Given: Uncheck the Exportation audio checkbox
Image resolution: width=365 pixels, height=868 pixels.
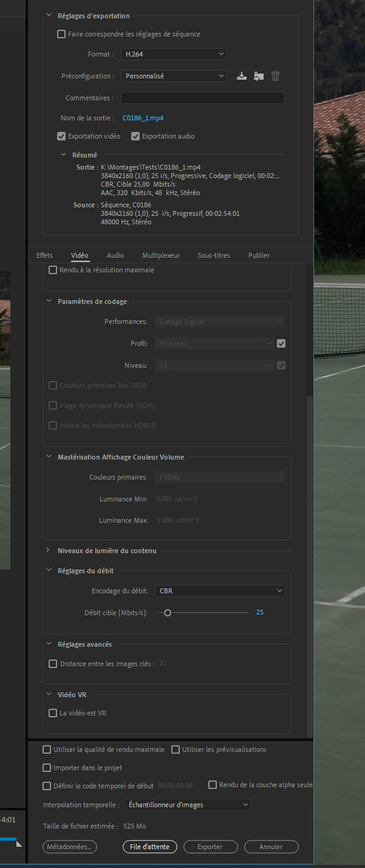Looking at the screenshot, I should [x=135, y=136].
